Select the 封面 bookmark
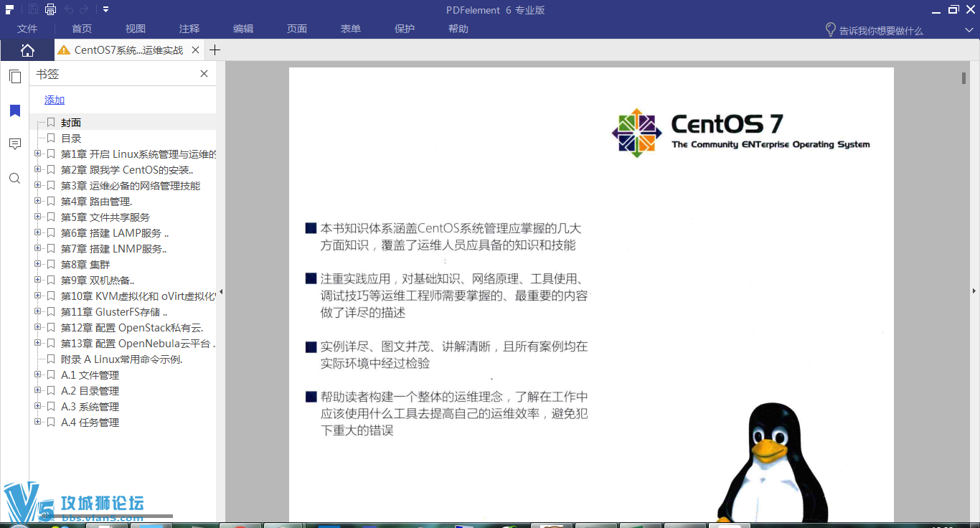980x528 pixels. pos(71,123)
